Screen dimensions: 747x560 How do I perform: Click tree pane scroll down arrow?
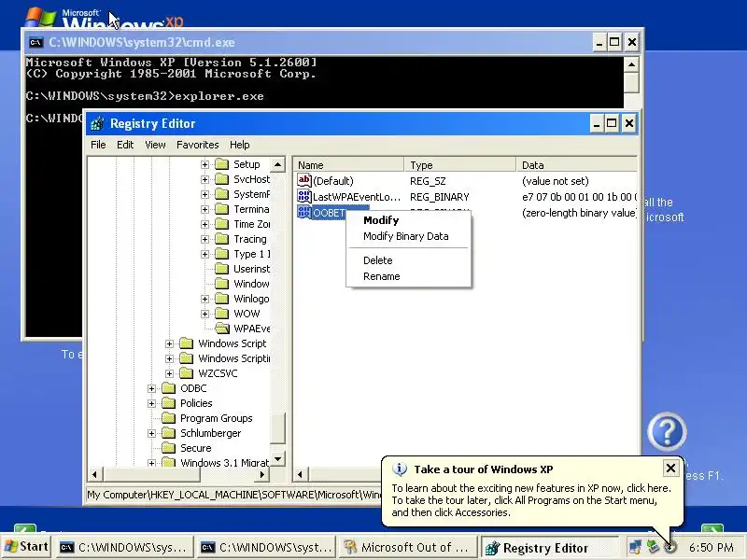(277, 458)
